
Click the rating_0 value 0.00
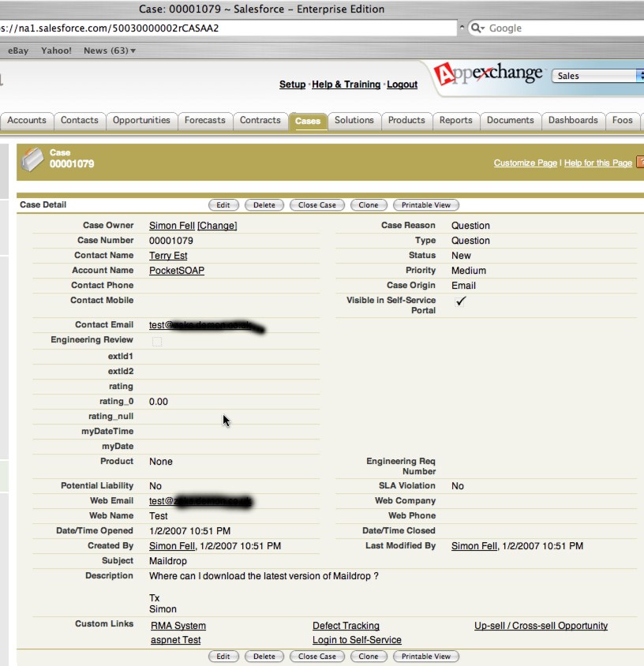pyautogui.click(x=159, y=402)
